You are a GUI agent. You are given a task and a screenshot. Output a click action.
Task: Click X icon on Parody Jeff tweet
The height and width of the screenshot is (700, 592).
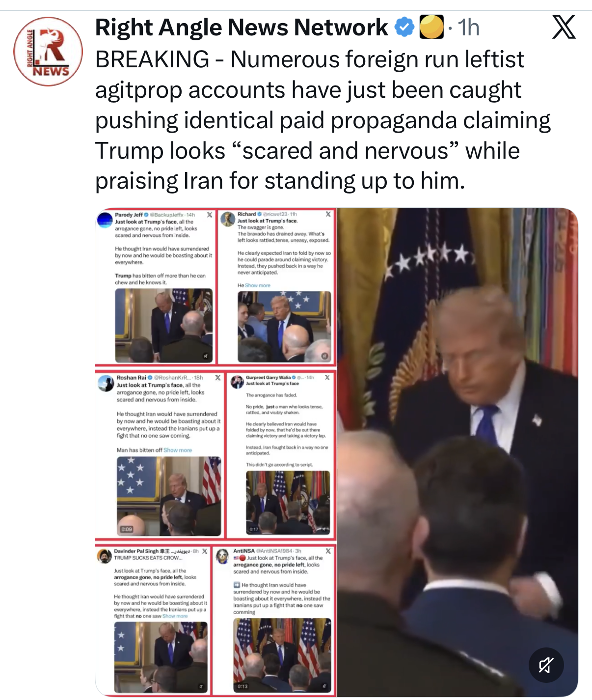(x=210, y=215)
